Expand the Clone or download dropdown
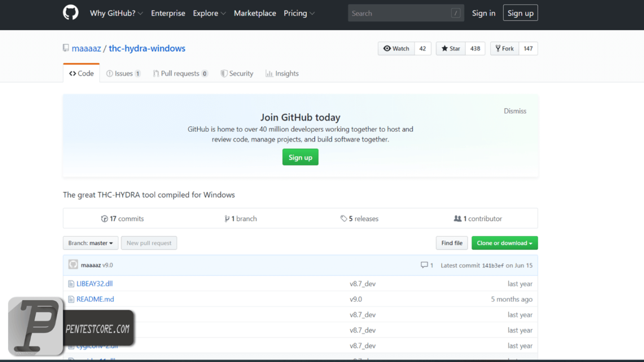644x362 pixels. pyautogui.click(x=504, y=243)
